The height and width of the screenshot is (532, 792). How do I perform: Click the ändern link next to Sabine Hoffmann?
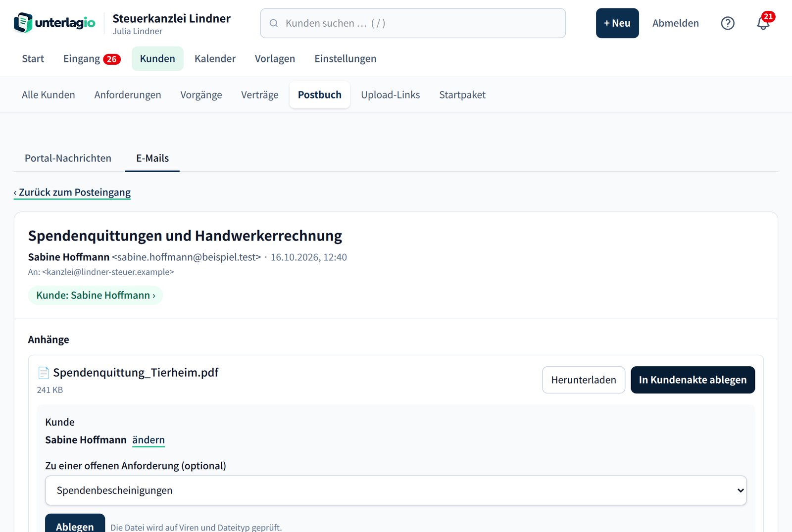148,440
